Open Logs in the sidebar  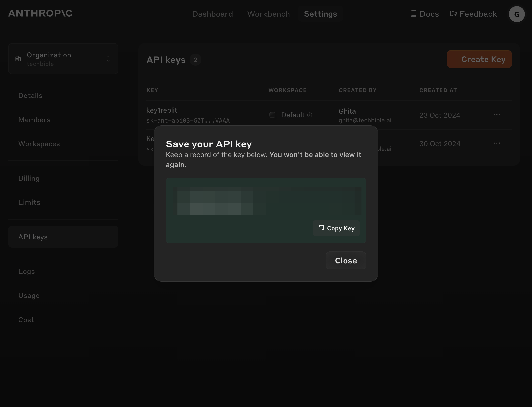[x=26, y=271]
